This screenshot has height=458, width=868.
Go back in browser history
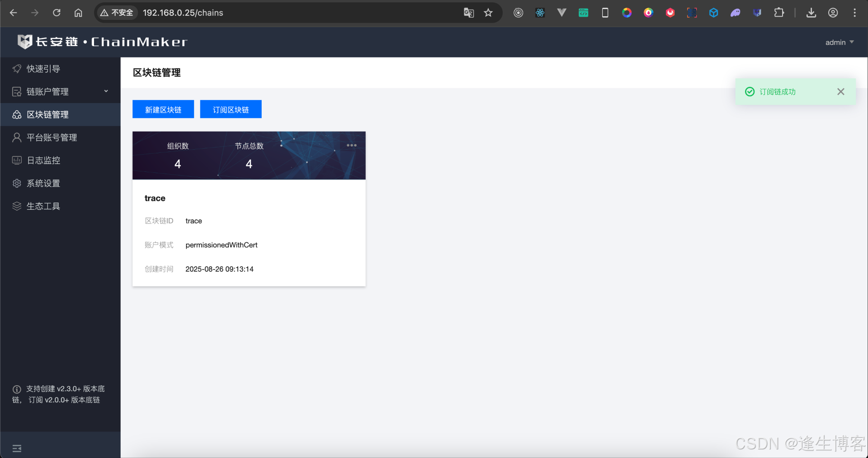[14, 13]
